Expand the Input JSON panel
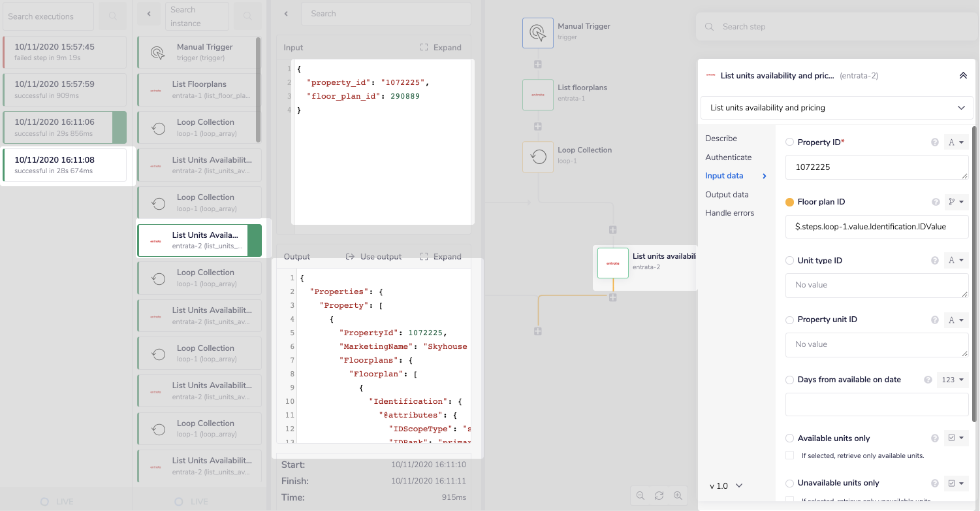The height and width of the screenshot is (511, 980). coord(441,48)
